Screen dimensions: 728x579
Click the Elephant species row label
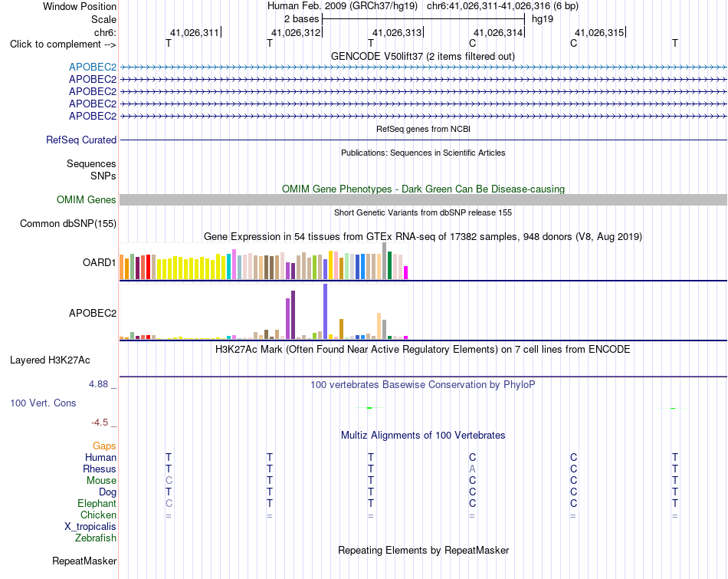point(97,503)
